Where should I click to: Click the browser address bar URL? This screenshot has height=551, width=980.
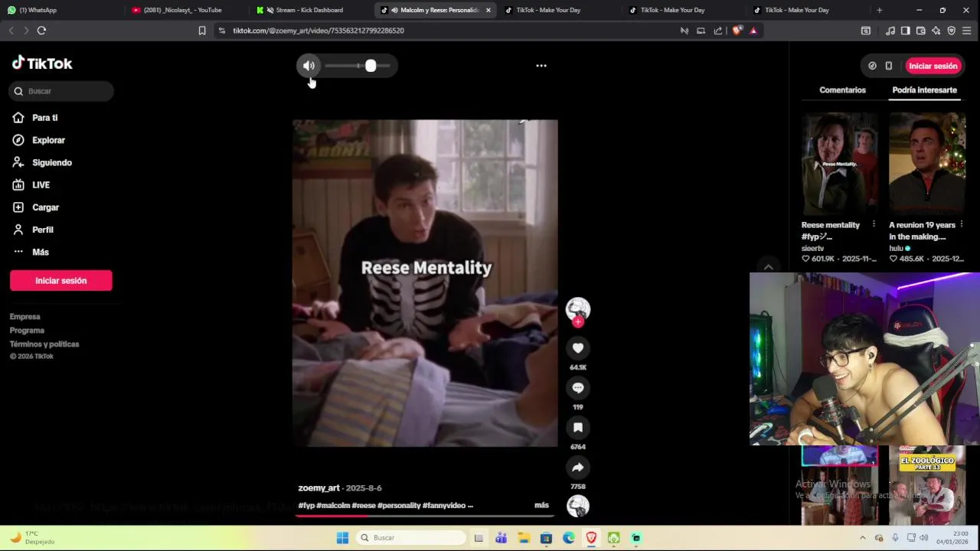(318, 31)
